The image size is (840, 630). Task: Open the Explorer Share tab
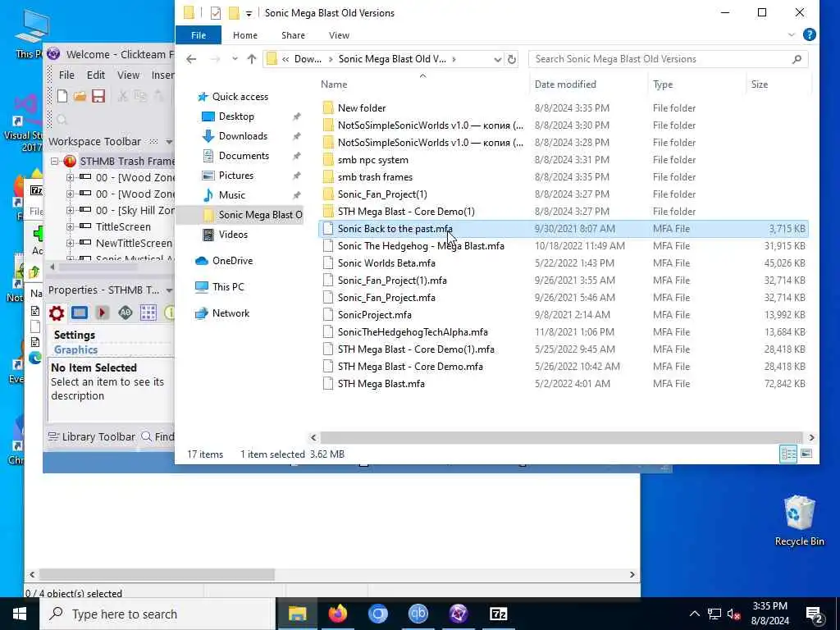(x=293, y=34)
